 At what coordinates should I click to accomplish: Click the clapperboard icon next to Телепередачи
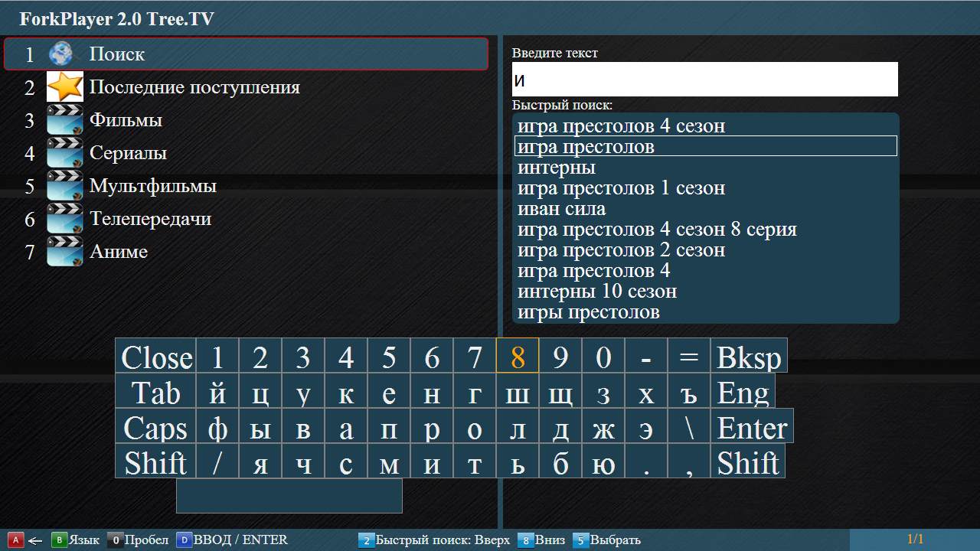(x=65, y=219)
